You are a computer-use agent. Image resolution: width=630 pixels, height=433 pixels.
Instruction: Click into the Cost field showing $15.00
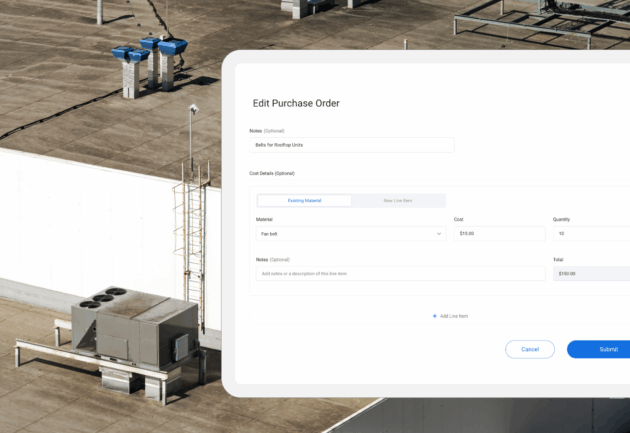pos(499,234)
